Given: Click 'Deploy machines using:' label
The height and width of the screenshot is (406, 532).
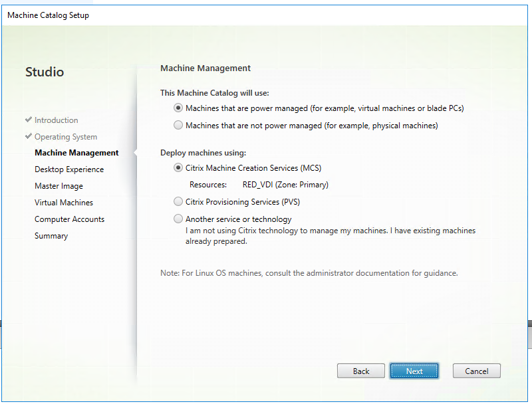Looking at the screenshot, I should 203,153.
